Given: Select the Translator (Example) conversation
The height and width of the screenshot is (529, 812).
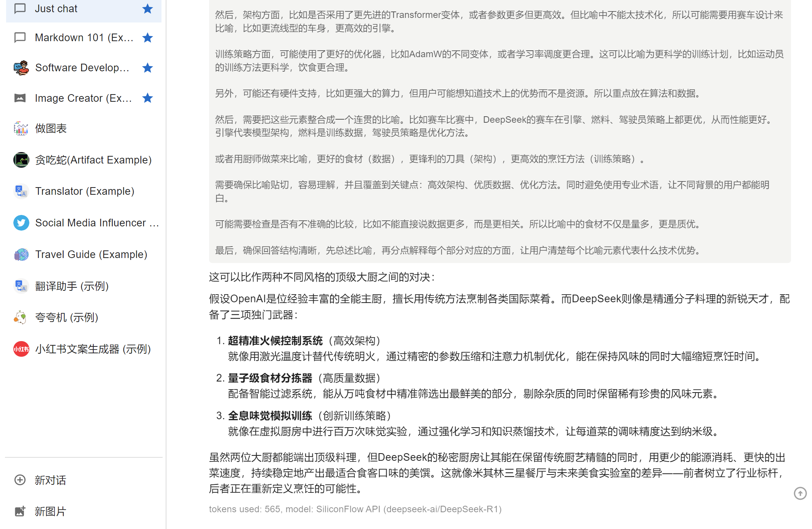Looking at the screenshot, I should click(x=85, y=191).
